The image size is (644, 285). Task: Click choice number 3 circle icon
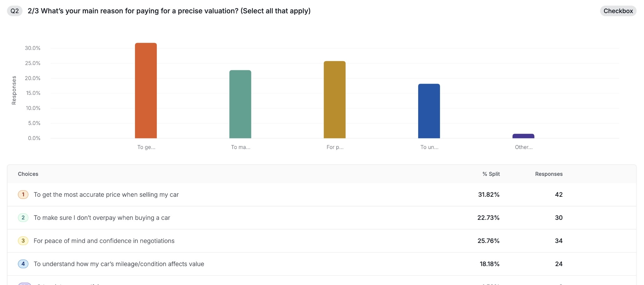[x=23, y=241]
